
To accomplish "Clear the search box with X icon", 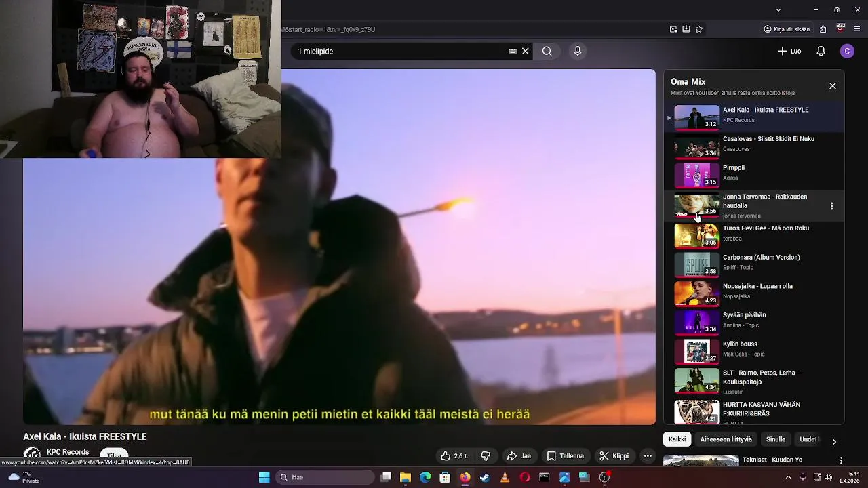I will (526, 51).
